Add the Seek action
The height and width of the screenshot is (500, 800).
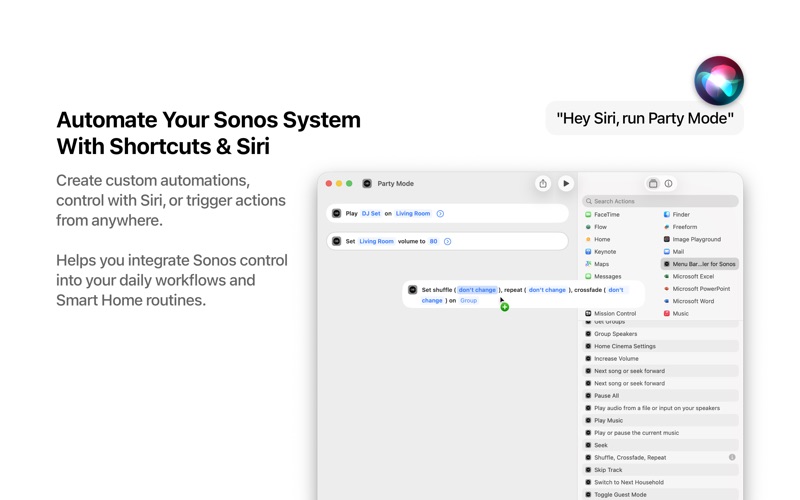(x=661, y=445)
